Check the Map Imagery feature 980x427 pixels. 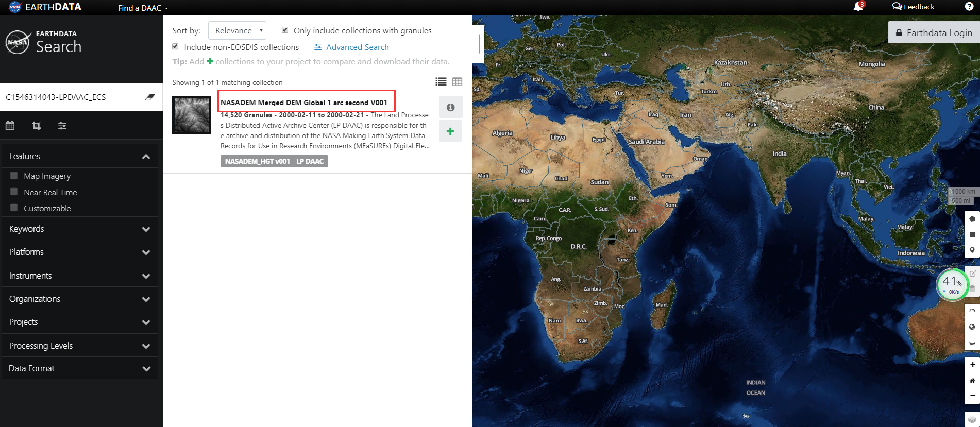[14, 176]
